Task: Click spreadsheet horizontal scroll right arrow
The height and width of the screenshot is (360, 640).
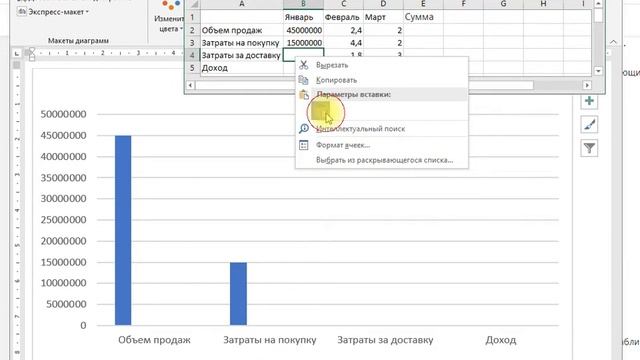Action: pos(587,85)
